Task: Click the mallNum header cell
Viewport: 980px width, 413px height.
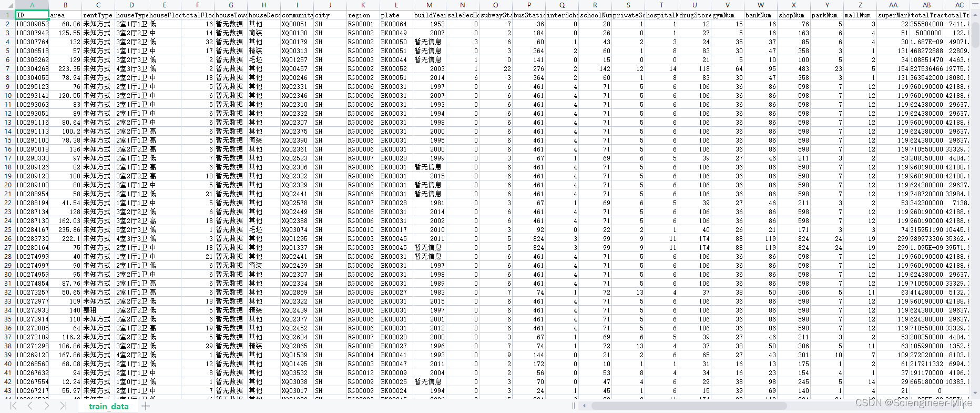Action: click(x=860, y=15)
